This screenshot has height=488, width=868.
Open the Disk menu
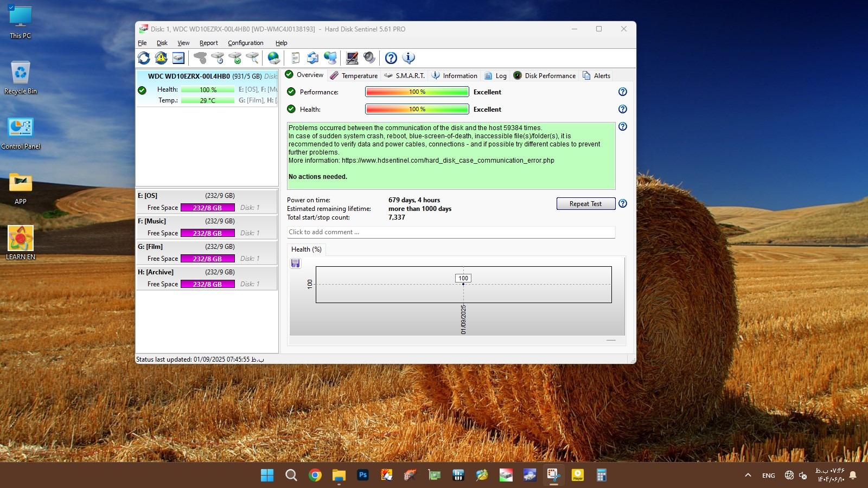click(x=162, y=43)
